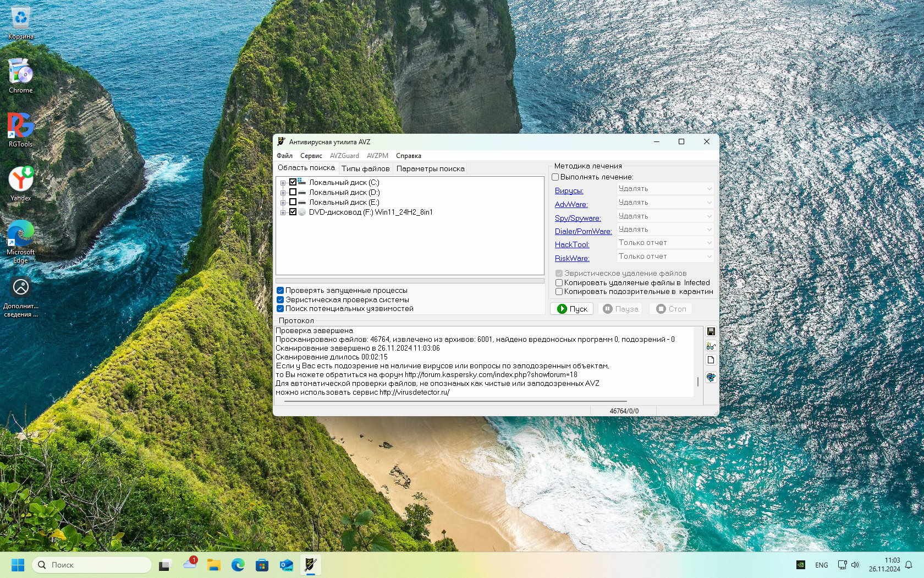Screen dimensions: 924x578
Task: Enable the Выполнять лечение checkbox
Action: tap(555, 177)
